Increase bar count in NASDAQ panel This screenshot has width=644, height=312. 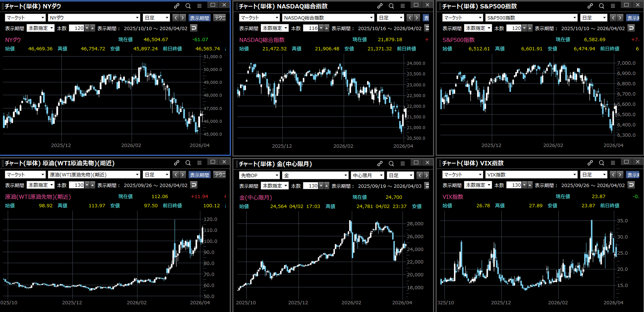pos(327,28)
